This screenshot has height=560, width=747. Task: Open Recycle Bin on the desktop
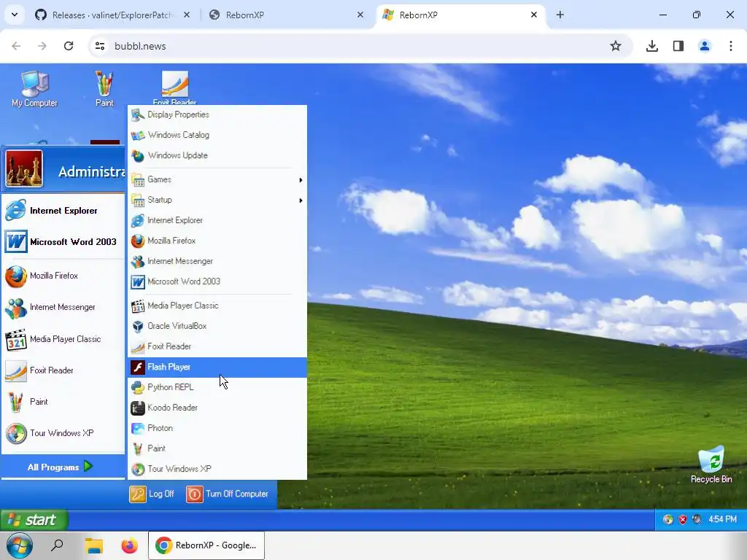click(711, 464)
